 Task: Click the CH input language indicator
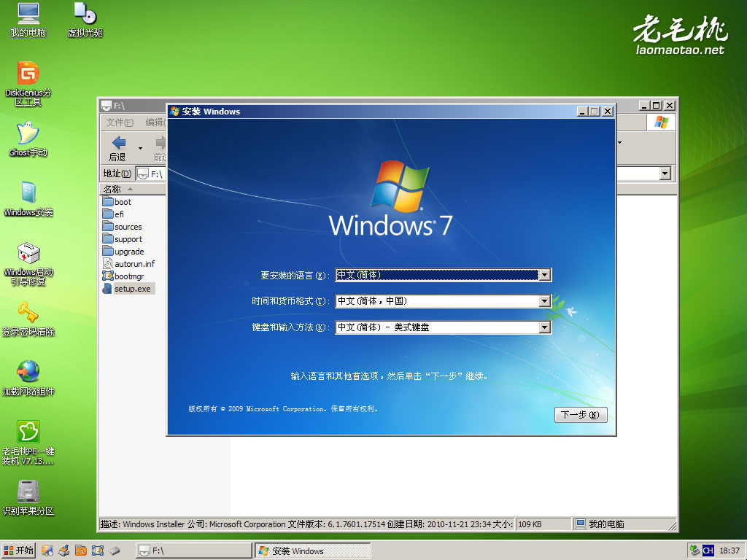coord(708,551)
